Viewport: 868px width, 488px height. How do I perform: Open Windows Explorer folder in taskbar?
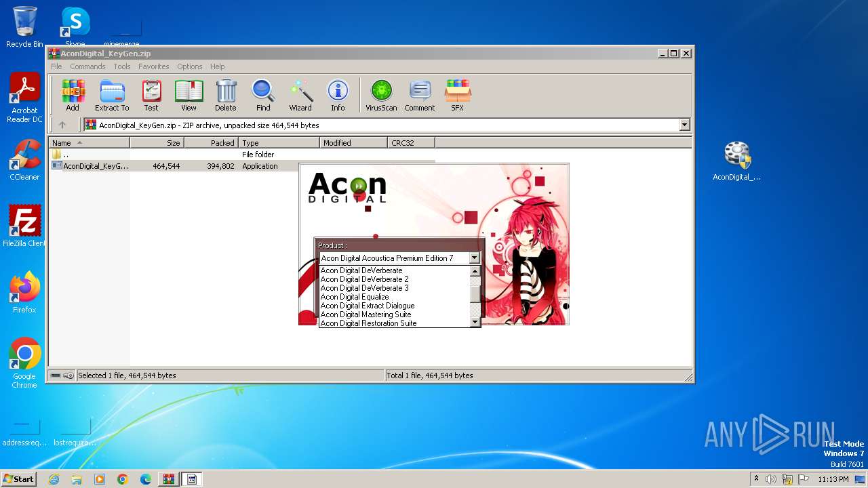(77, 479)
